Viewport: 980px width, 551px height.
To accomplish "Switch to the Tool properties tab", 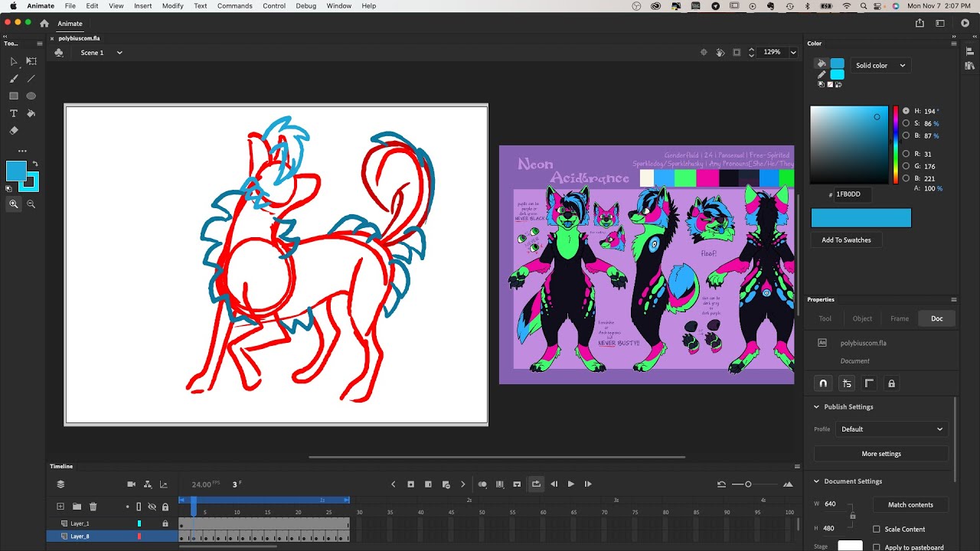I will click(825, 318).
